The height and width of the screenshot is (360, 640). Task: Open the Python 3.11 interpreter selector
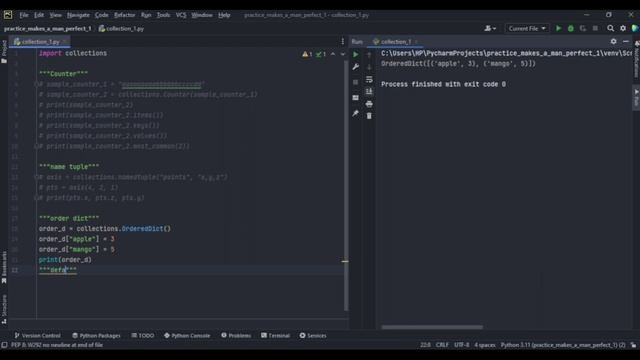pyautogui.click(x=563, y=345)
